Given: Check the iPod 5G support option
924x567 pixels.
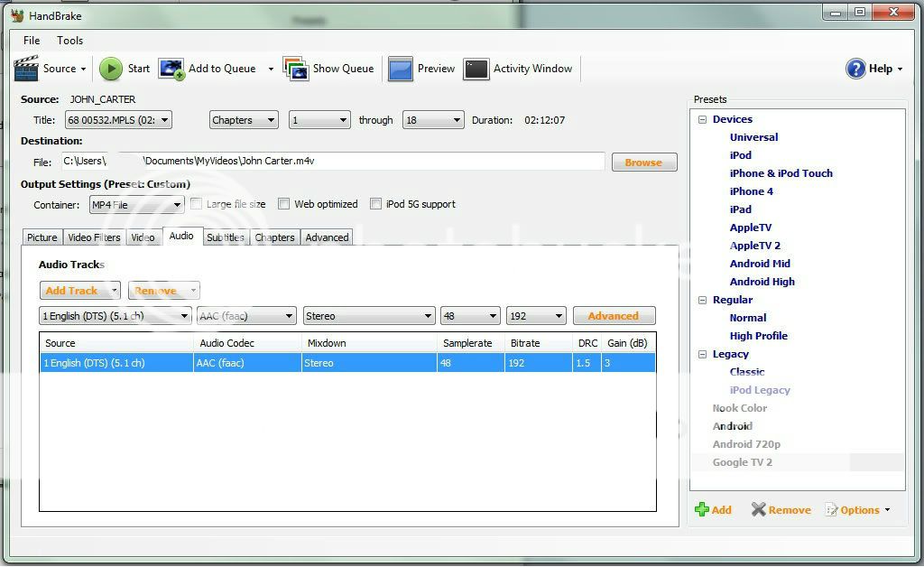Looking at the screenshot, I should [376, 203].
